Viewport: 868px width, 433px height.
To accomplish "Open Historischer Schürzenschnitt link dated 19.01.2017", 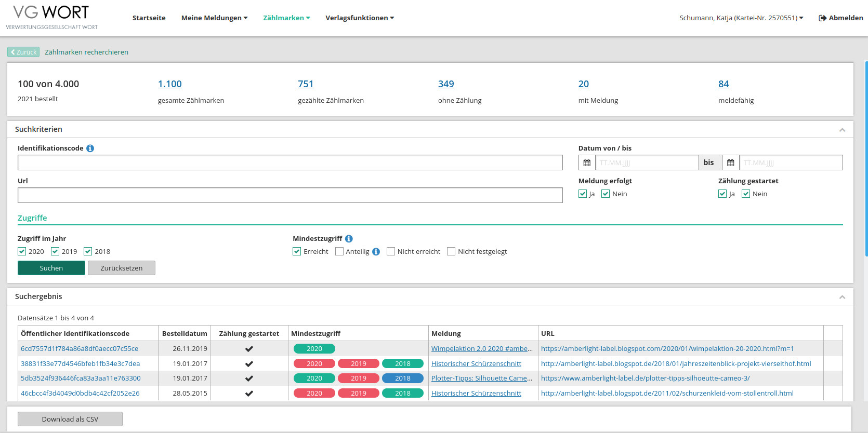I will point(476,363).
